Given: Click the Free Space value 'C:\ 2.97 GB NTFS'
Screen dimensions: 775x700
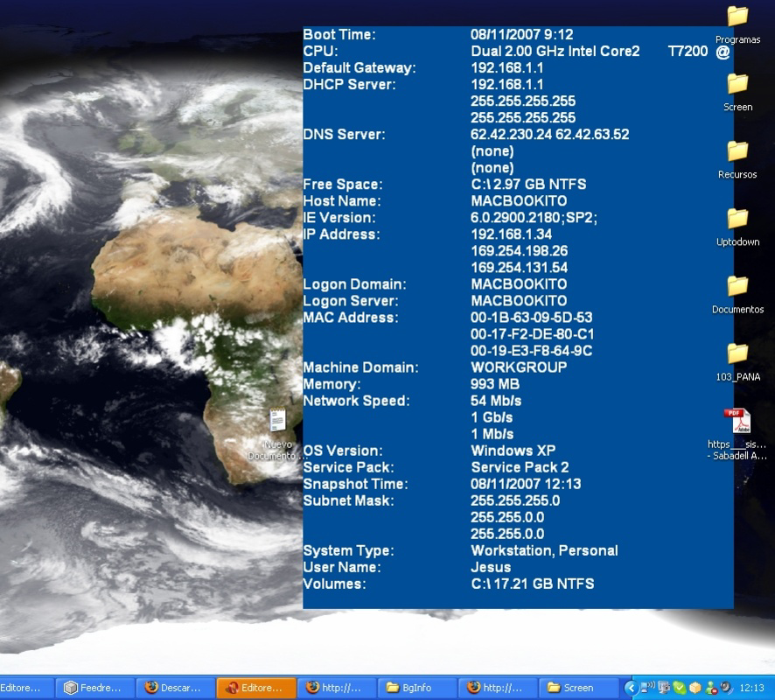Looking at the screenshot, I should coord(528,185).
